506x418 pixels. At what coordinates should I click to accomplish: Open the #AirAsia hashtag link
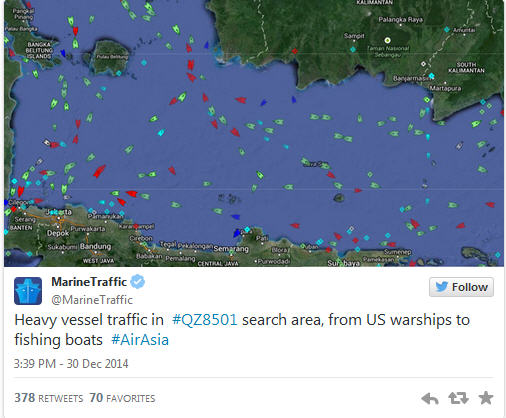140,340
